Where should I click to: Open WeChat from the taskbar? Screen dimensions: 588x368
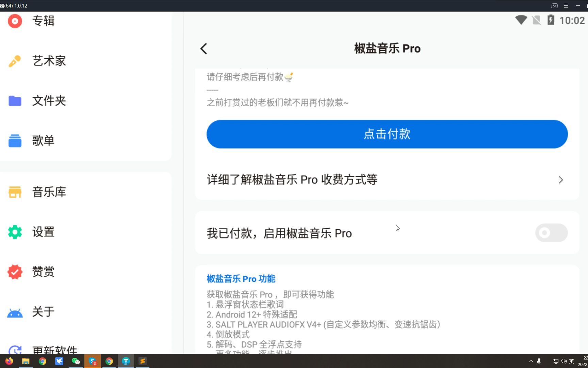point(76,361)
